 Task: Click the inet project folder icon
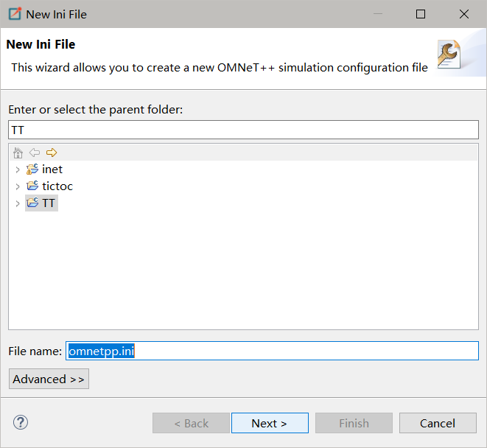click(32, 169)
